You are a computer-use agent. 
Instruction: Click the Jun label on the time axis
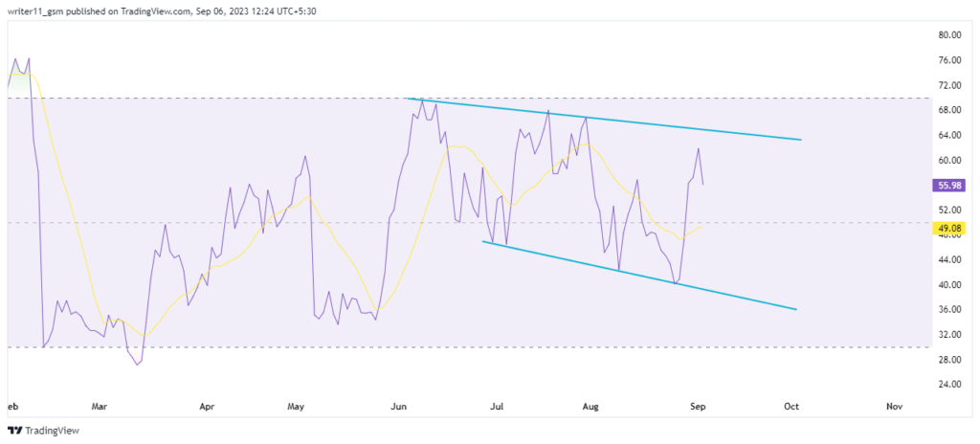pyautogui.click(x=399, y=407)
